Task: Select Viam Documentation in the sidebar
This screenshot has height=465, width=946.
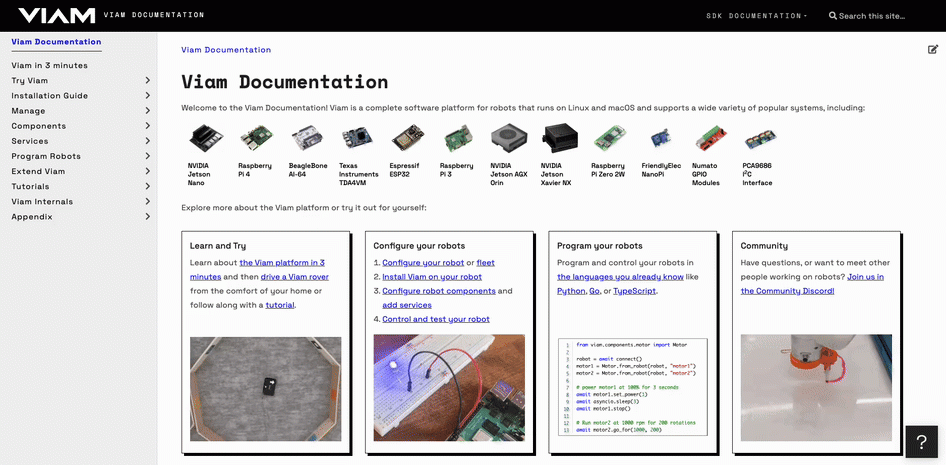Action: tap(56, 42)
